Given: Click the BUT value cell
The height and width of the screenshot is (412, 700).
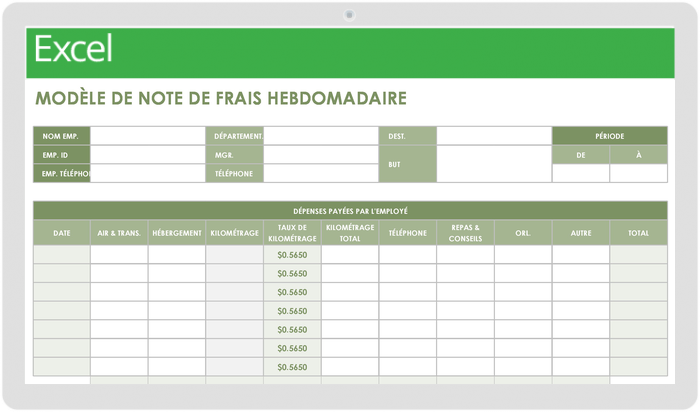Looking at the screenshot, I should pyautogui.click(x=494, y=164).
